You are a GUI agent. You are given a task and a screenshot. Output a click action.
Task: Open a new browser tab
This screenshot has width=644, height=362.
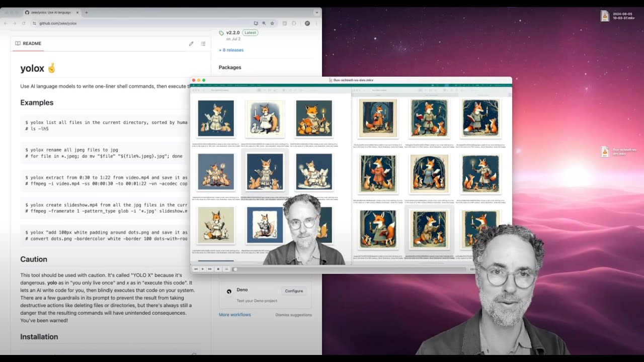pyautogui.click(x=87, y=12)
